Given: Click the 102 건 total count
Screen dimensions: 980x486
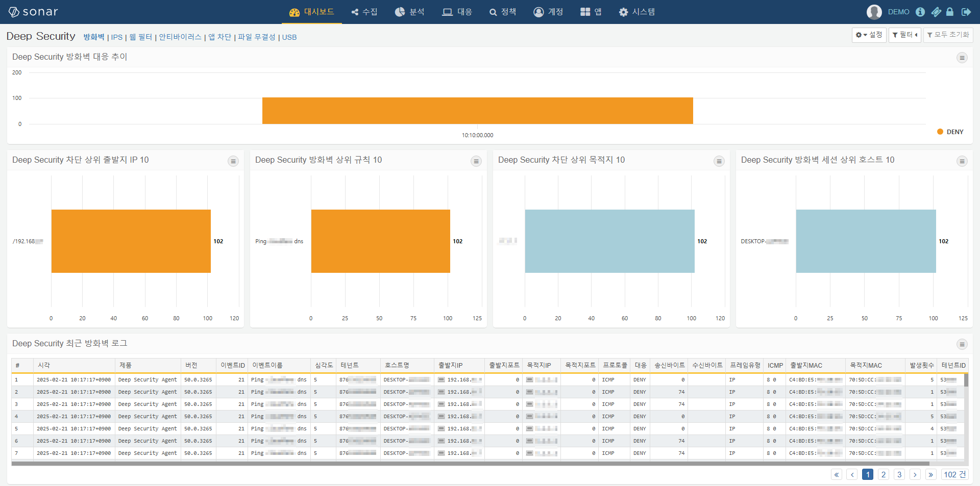Looking at the screenshot, I should coord(954,474).
